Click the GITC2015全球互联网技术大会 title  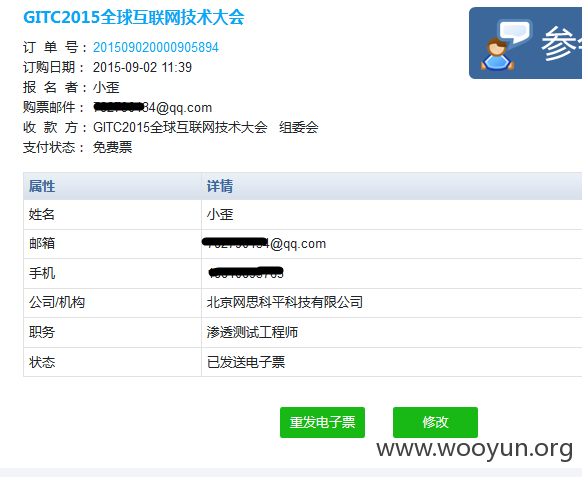pos(134,17)
